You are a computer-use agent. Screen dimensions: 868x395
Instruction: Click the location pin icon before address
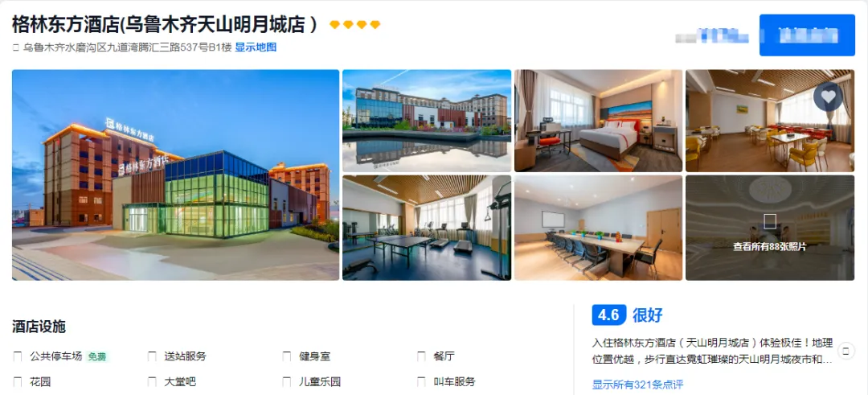tap(15, 47)
